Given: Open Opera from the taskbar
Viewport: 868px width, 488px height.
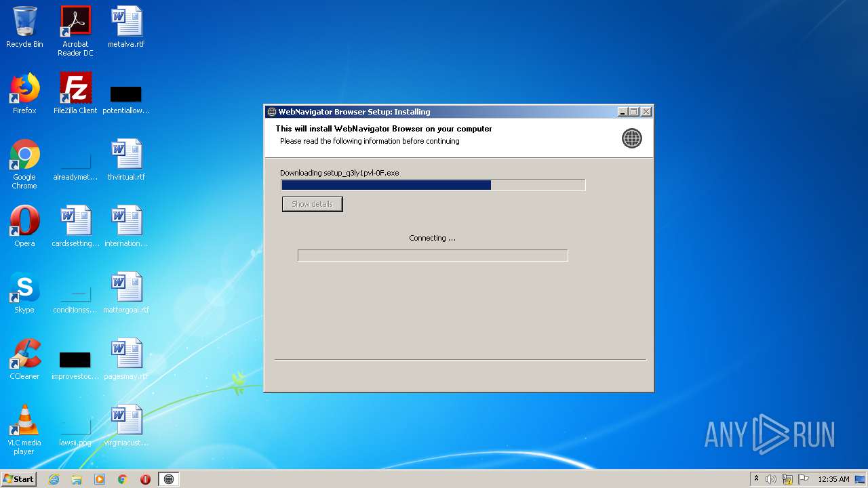Looking at the screenshot, I should coord(145,479).
